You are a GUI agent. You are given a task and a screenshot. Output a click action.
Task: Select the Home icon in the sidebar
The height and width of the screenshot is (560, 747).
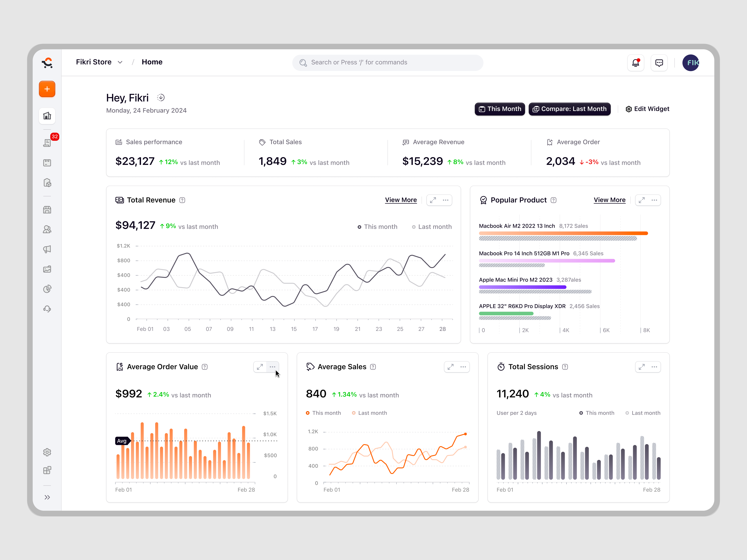pyautogui.click(x=47, y=116)
